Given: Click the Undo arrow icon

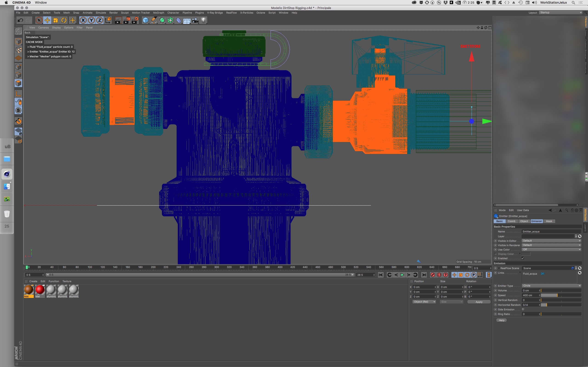Looking at the screenshot, I should [x=20, y=20].
